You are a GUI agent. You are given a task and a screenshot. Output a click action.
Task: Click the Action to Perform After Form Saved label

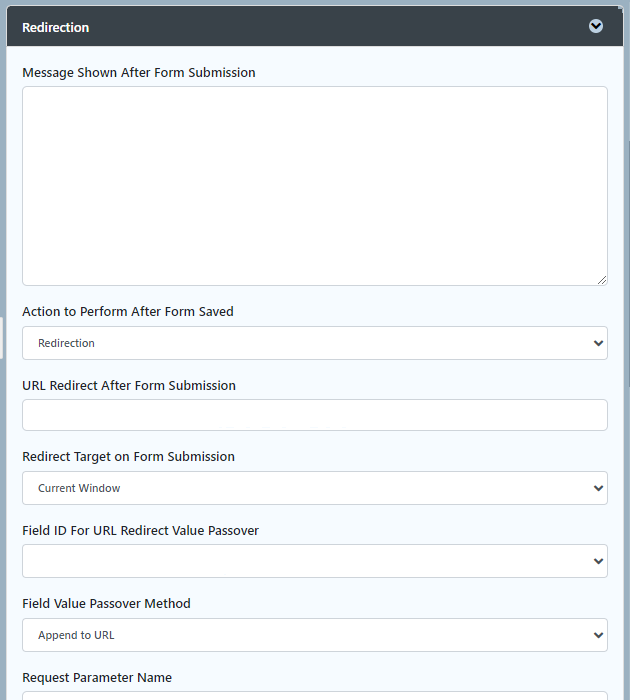128,312
